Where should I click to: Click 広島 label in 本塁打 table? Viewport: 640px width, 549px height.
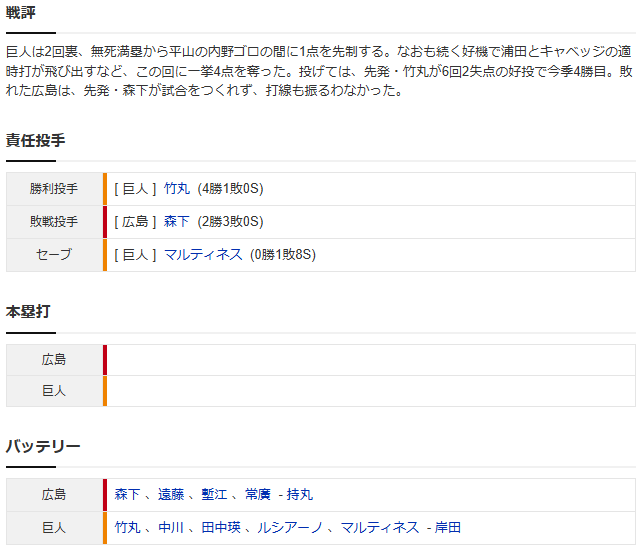click(54, 360)
